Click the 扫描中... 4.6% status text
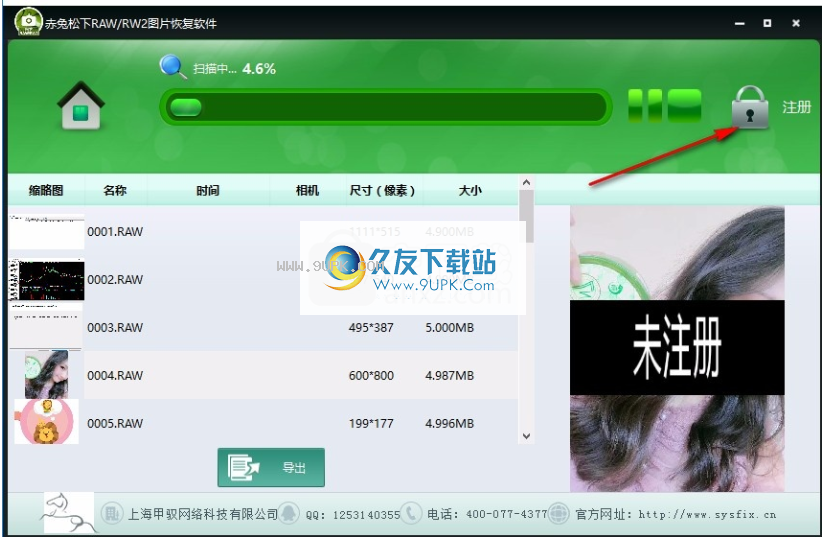Screen dimensions: 826x537 click(234, 69)
